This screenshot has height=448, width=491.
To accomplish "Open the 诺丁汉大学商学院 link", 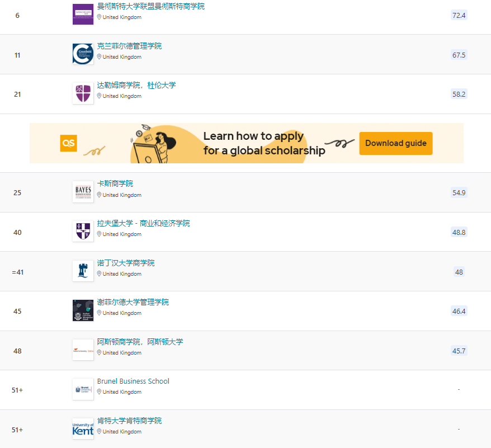I will pyautogui.click(x=126, y=263).
